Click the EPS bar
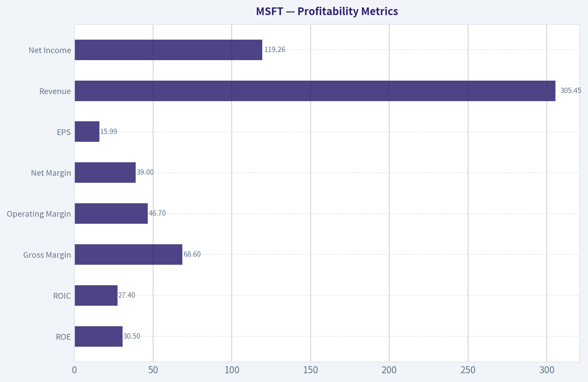This screenshot has height=382, width=588. click(x=87, y=132)
